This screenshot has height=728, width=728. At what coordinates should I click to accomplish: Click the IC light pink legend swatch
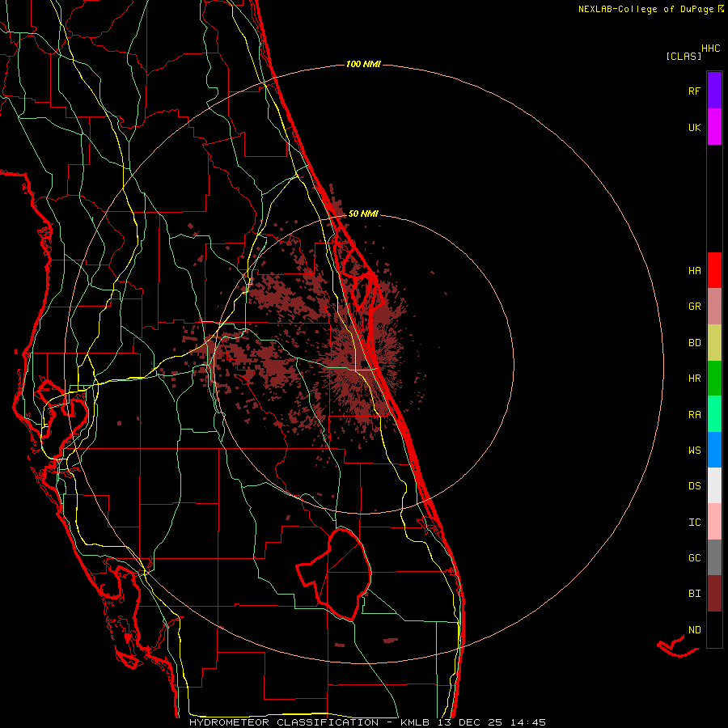[x=714, y=522]
